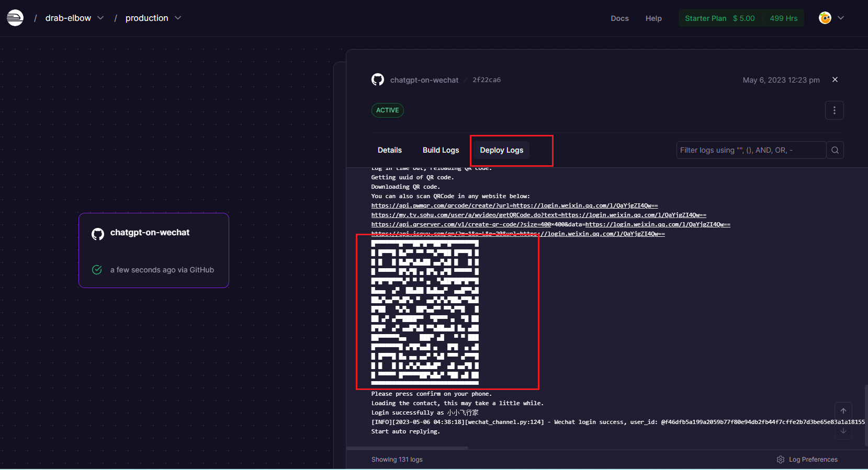Click 'Loading the contact' log line
868x470 pixels.
click(457, 403)
